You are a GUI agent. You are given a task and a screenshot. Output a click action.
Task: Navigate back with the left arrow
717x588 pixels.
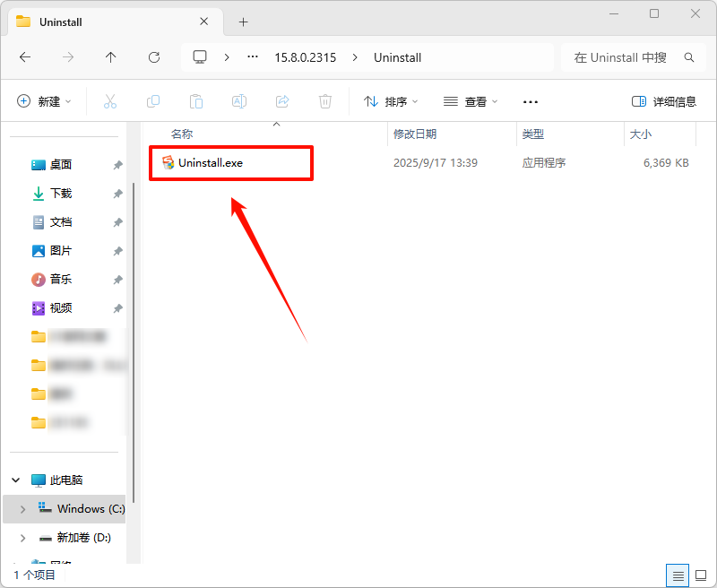tap(25, 57)
